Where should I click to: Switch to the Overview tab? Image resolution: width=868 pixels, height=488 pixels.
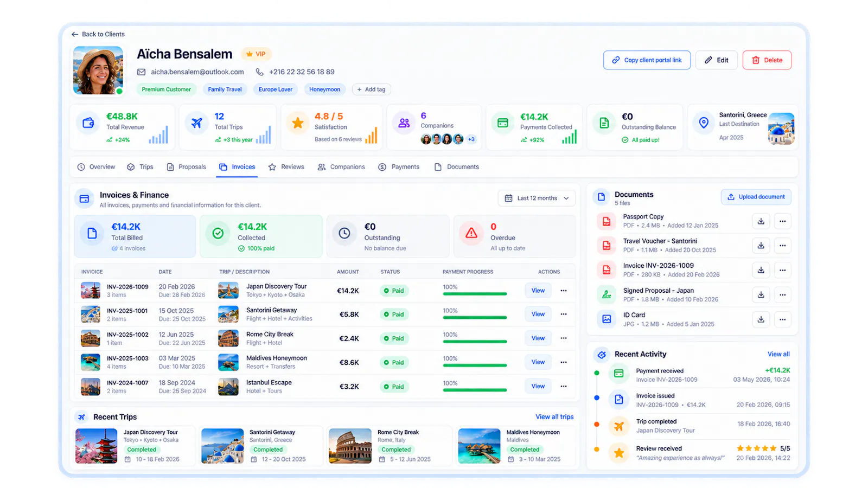click(x=97, y=167)
